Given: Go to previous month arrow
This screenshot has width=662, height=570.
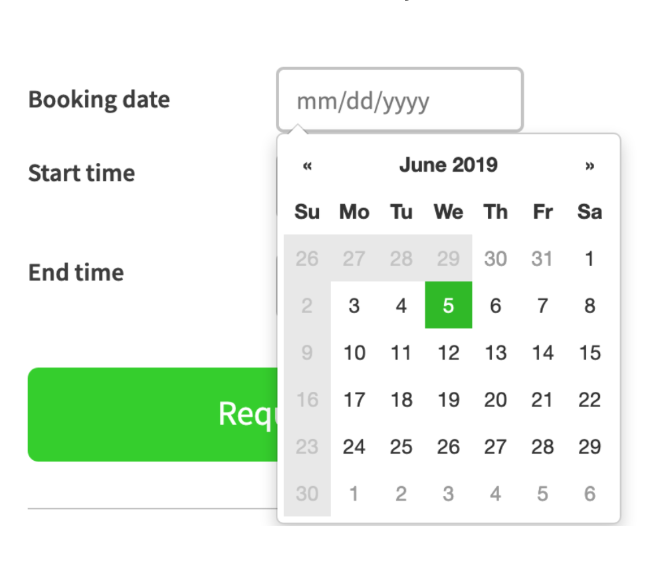Looking at the screenshot, I should pos(307,166).
